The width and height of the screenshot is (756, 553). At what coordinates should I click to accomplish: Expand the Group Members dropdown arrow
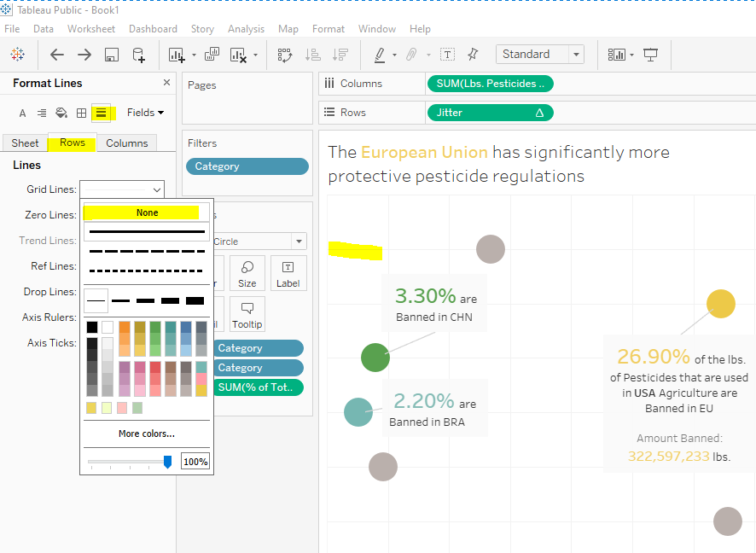(428, 55)
